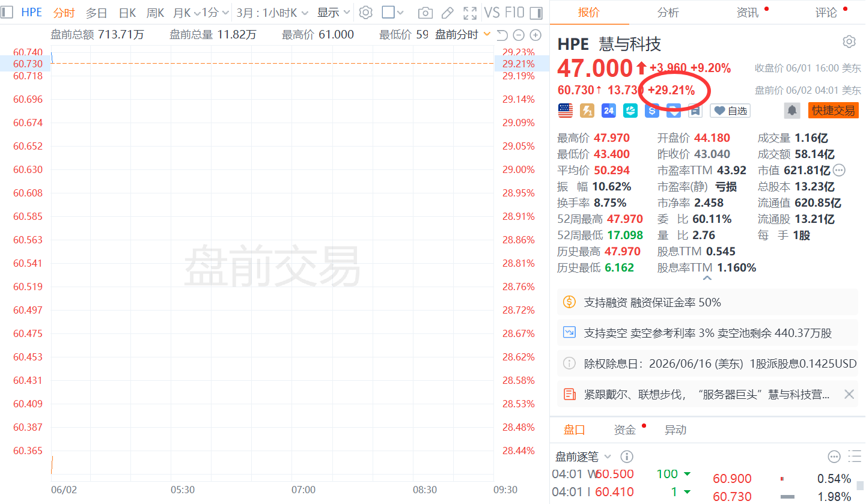This screenshot has width=866, height=504.
Task: Open F10 company info
Action: (x=514, y=13)
